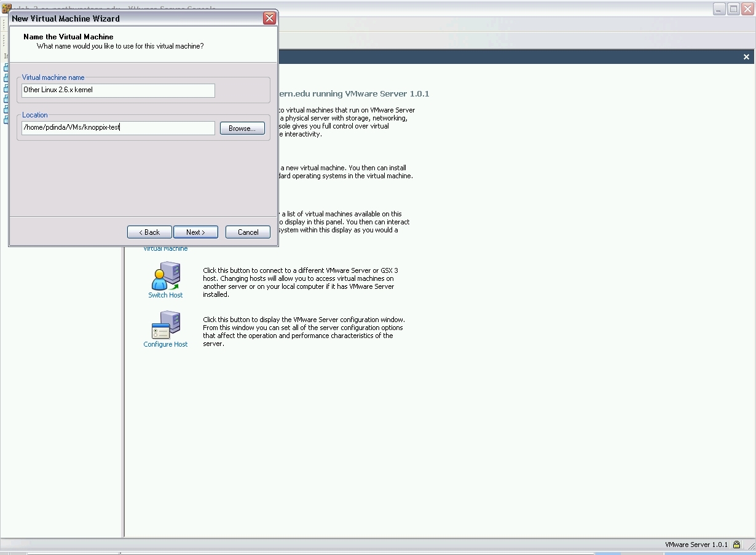
Task: Click the Virtual machine name text field
Action: pos(118,90)
